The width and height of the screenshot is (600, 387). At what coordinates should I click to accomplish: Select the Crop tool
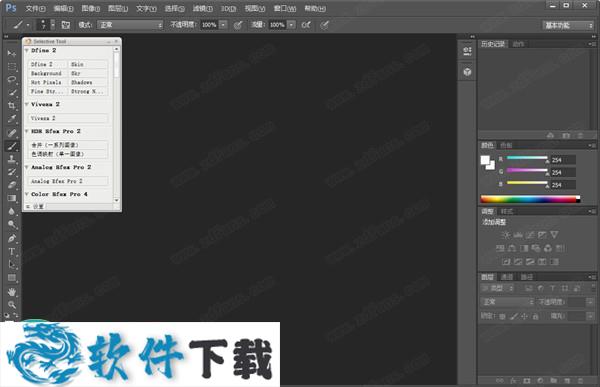[12, 106]
